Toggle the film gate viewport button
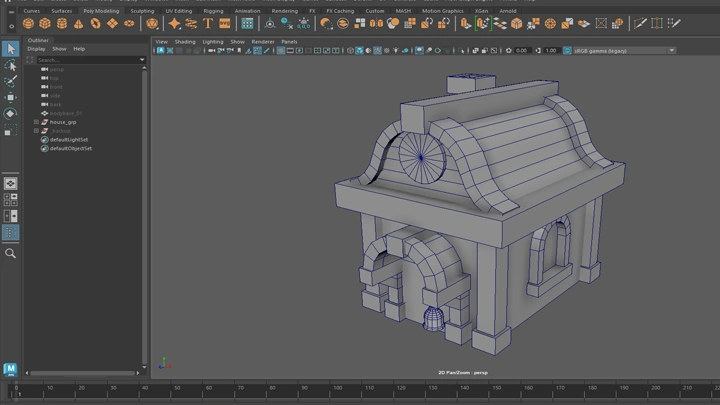Screen dimensions: 720x405 [x=290, y=51]
